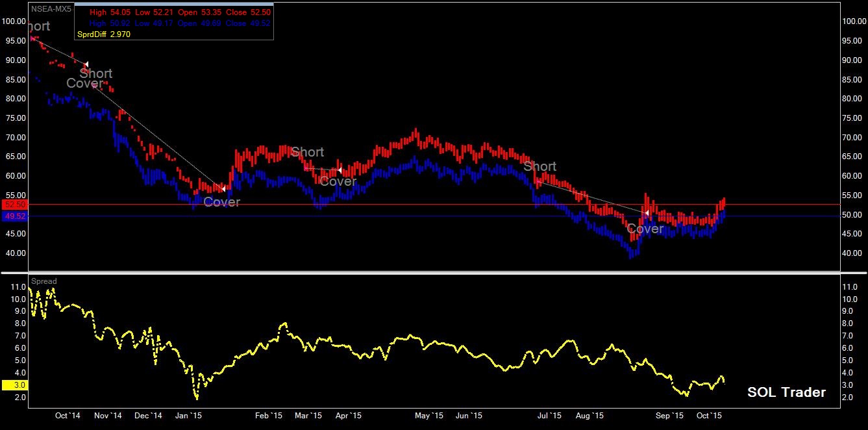Click the yellow 3.0 spread value tag
Viewport: 868px width, 430px height.
click(x=14, y=385)
